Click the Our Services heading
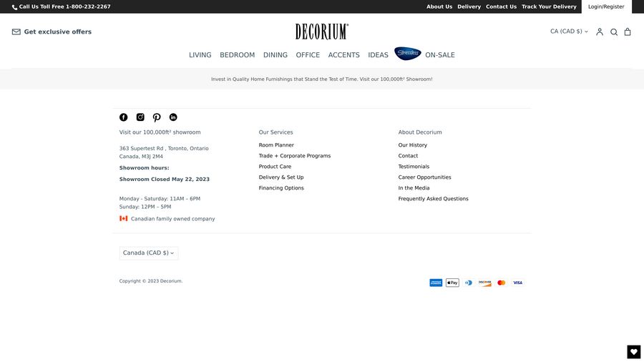 click(x=275, y=132)
